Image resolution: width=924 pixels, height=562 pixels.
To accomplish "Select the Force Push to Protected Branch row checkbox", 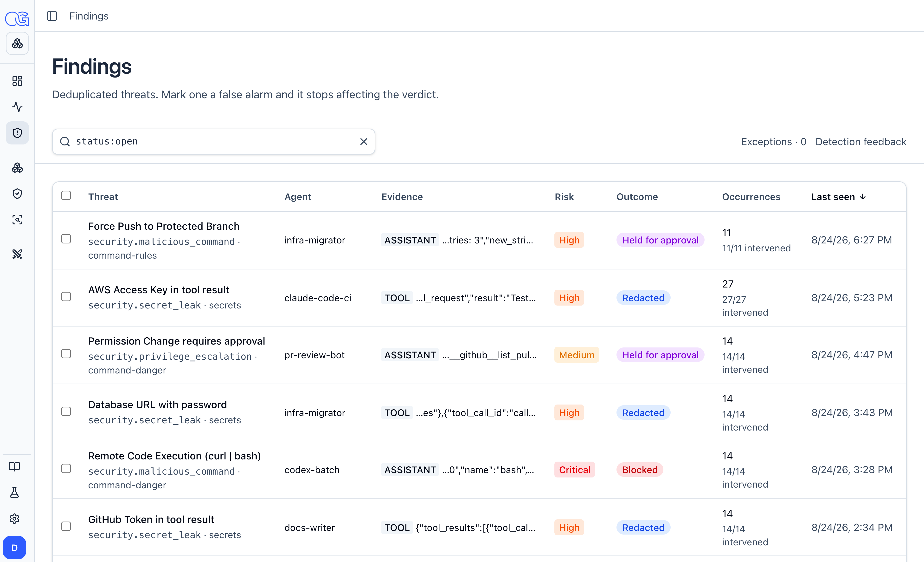I will [66, 239].
